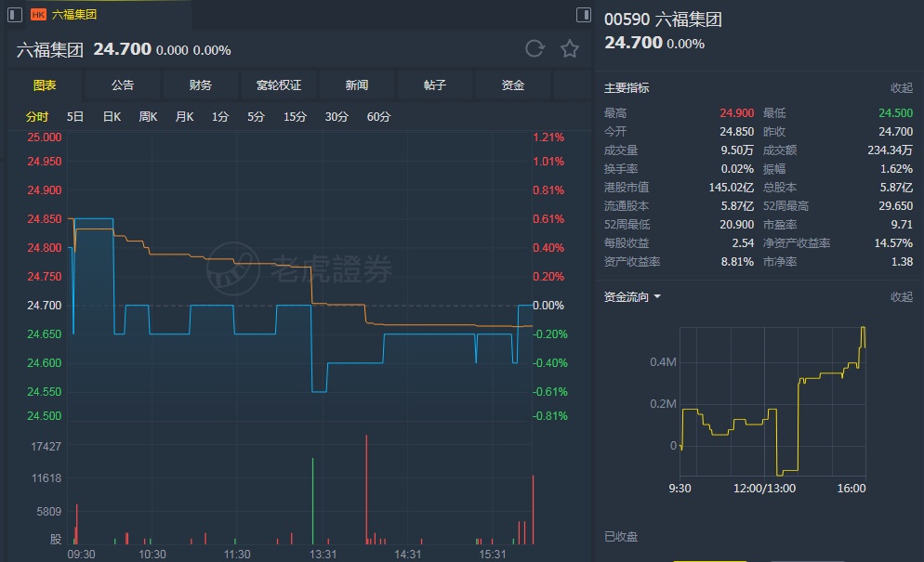Click the 12:00/13:00 capital flow axis label
The width and height of the screenshot is (924, 562).
point(764,489)
